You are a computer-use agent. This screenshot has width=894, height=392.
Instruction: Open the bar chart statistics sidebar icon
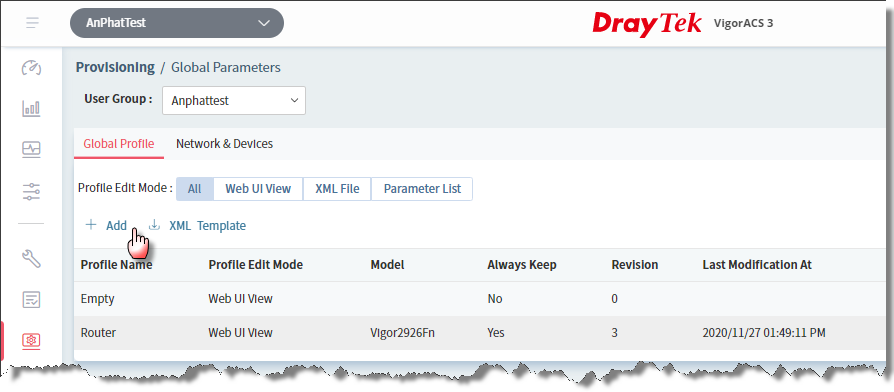(x=31, y=108)
